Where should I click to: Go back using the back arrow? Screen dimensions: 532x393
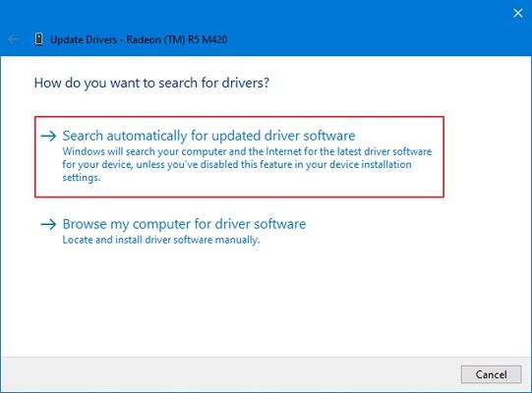[x=13, y=39]
